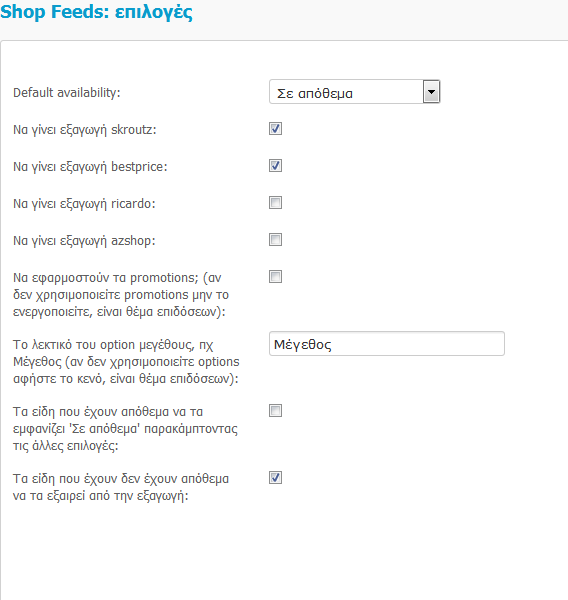Image resolution: width=568 pixels, height=600 pixels.
Task: Click the Shop Feeds: επιλογές heading
Action: 96,12
